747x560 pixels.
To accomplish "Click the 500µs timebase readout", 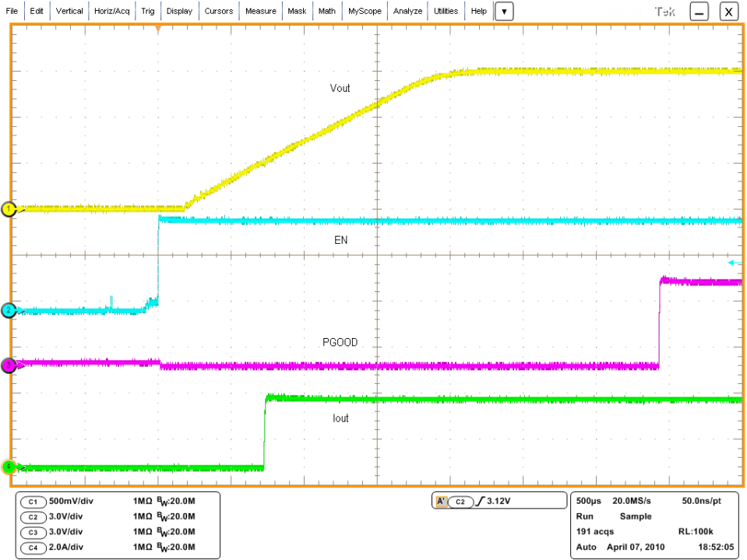I will (x=587, y=501).
